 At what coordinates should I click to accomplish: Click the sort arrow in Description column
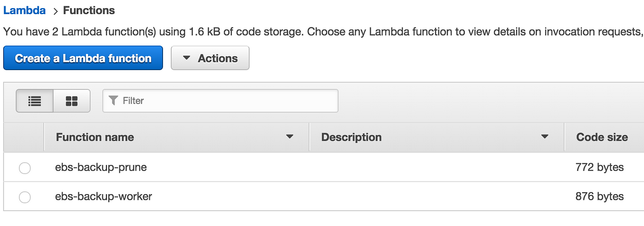(545, 137)
